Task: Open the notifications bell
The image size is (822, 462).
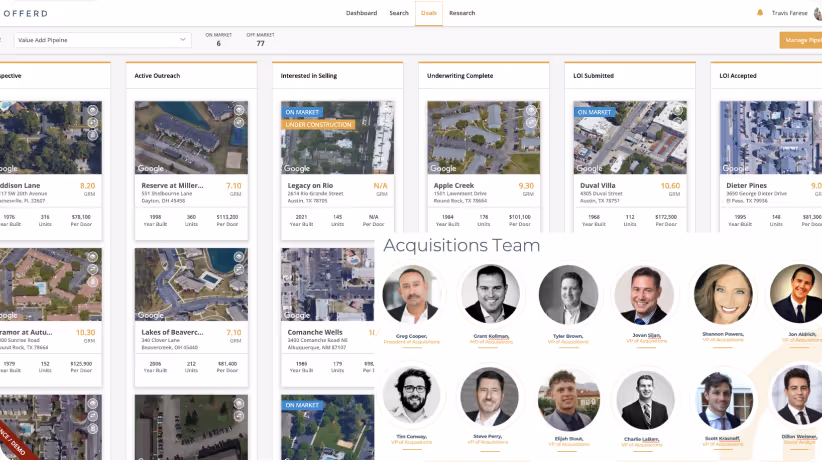Action: click(760, 13)
